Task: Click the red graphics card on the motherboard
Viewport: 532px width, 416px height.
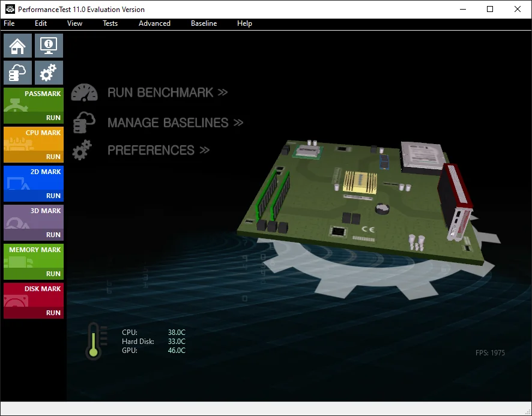Action: pos(455,202)
